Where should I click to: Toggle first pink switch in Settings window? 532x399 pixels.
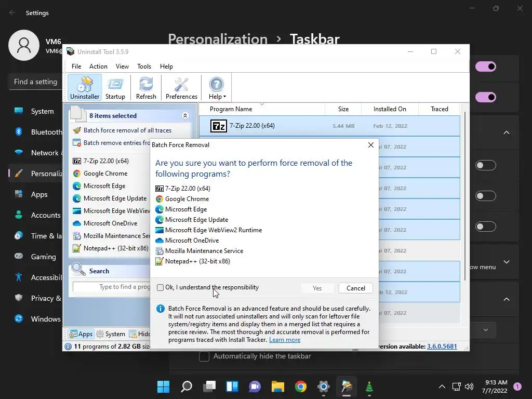coord(486,66)
